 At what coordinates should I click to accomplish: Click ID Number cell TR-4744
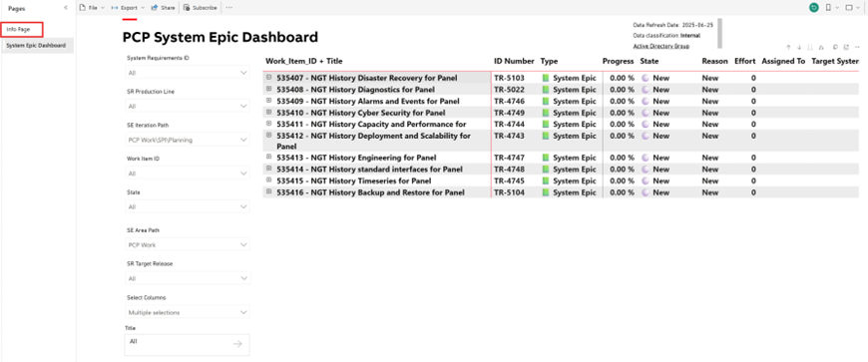tap(509, 124)
